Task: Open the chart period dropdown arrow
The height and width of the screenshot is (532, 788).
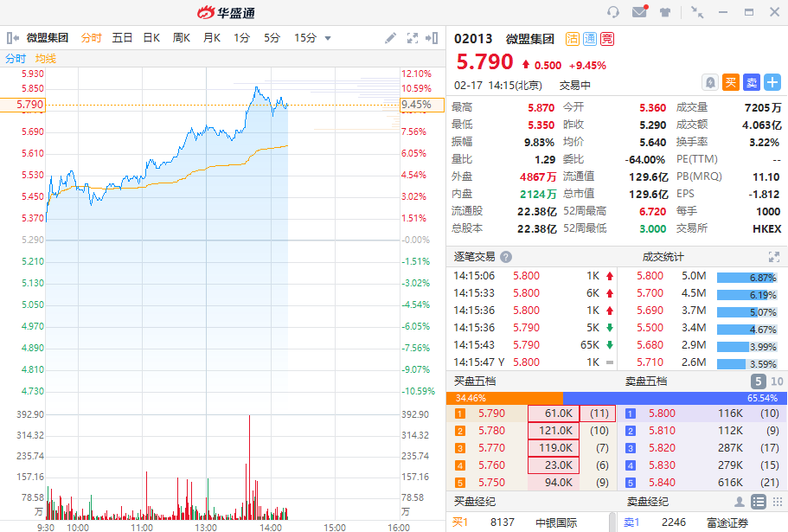Action: (328, 38)
